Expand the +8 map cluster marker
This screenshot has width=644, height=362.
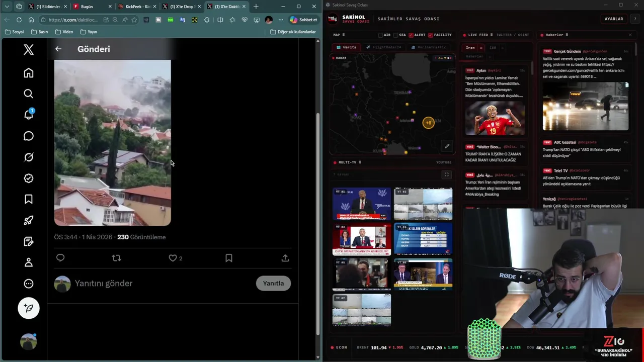pyautogui.click(x=428, y=123)
